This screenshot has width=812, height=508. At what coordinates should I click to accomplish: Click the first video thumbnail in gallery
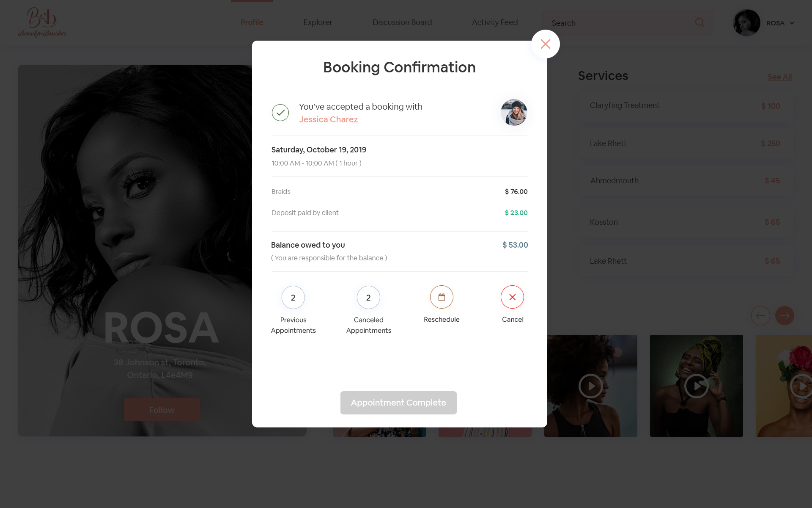pos(590,386)
